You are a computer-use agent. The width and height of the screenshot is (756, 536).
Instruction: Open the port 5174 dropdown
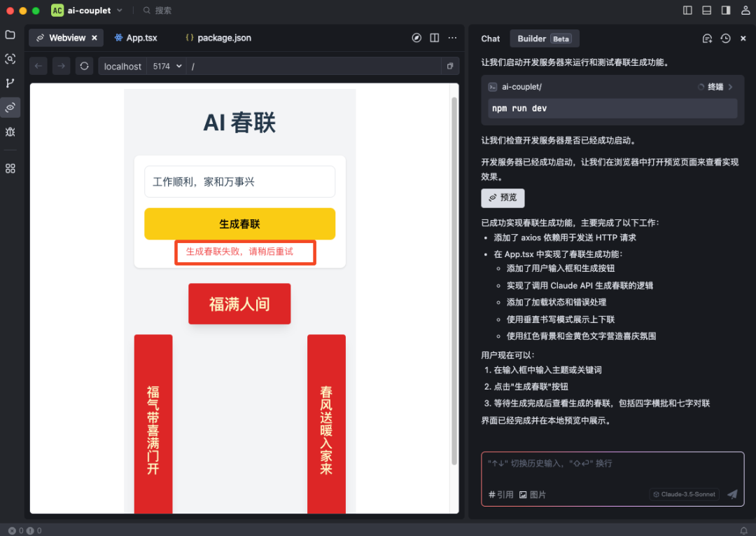[167, 66]
